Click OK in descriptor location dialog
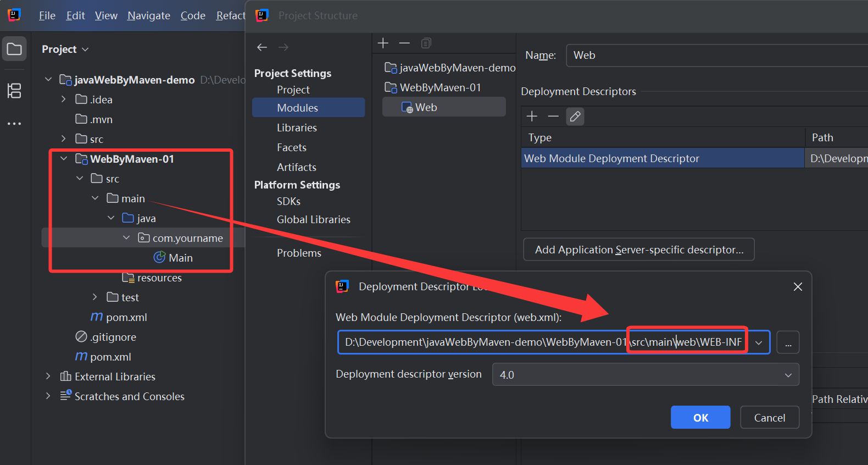Screen dimensions: 868x465 click(x=700, y=418)
